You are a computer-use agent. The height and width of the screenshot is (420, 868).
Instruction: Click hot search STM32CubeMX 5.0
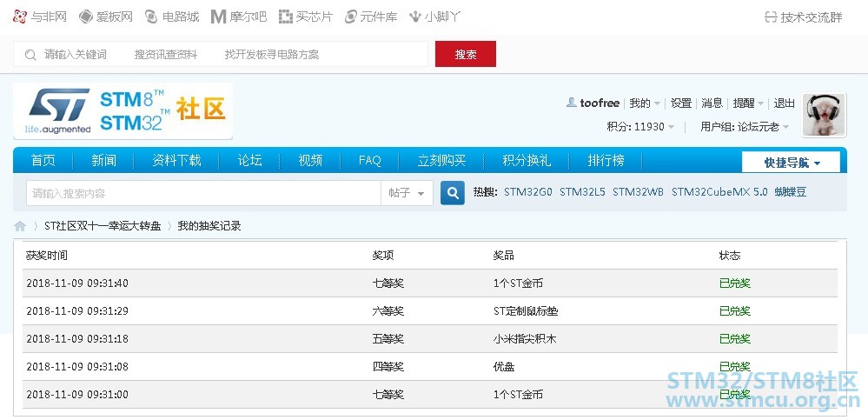point(719,192)
